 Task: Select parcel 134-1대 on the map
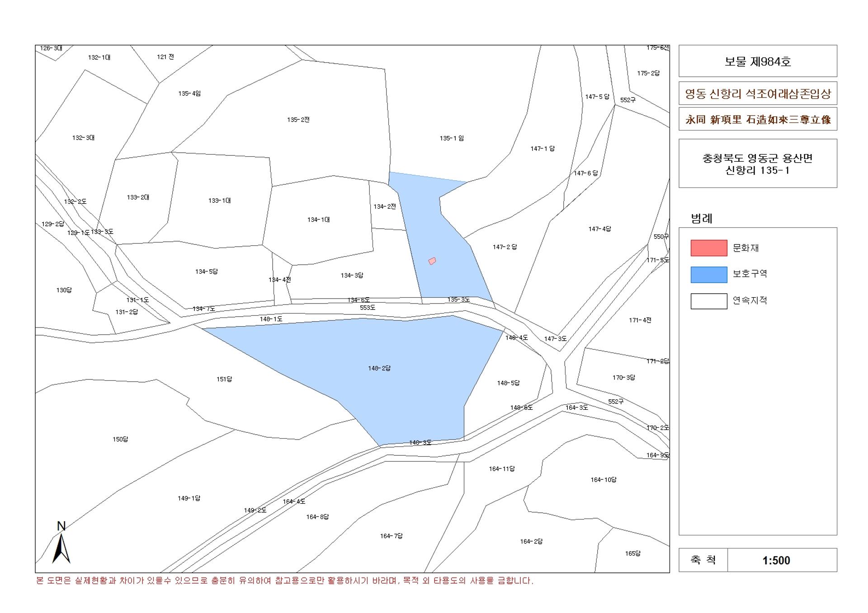coord(319,220)
